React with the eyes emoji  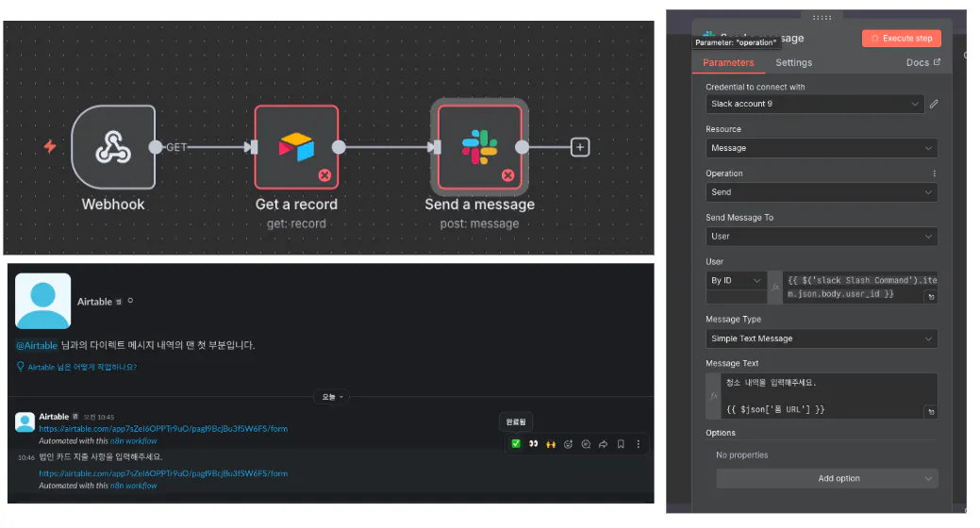tap(533, 444)
